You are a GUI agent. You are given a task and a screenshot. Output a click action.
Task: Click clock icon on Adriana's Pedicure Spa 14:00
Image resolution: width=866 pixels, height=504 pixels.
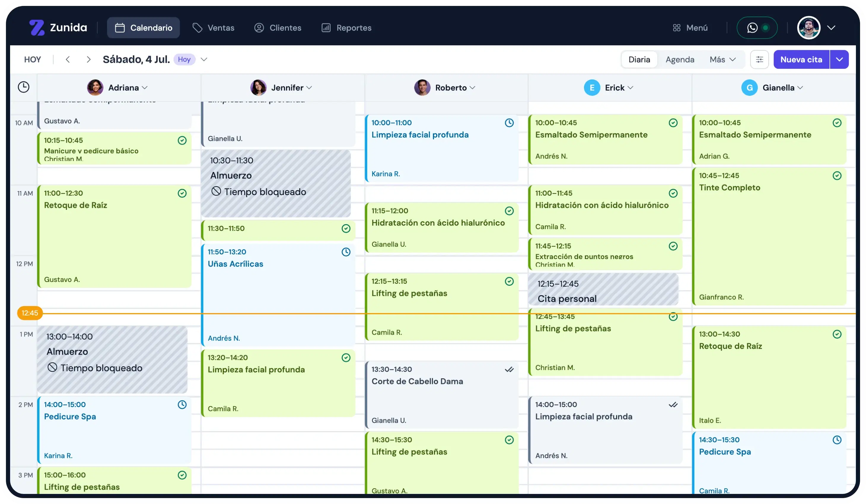pyautogui.click(x=182, y=404)
